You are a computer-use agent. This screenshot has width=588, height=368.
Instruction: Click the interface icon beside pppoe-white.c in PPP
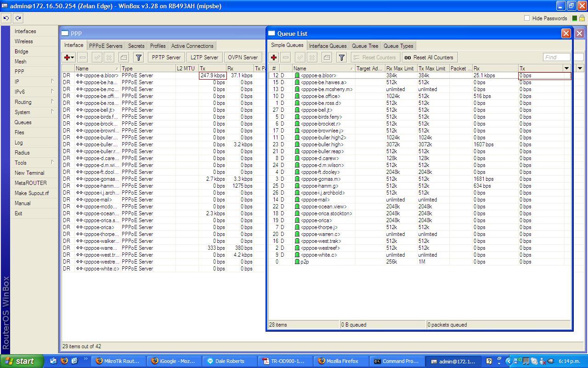[x=79, y=269]
